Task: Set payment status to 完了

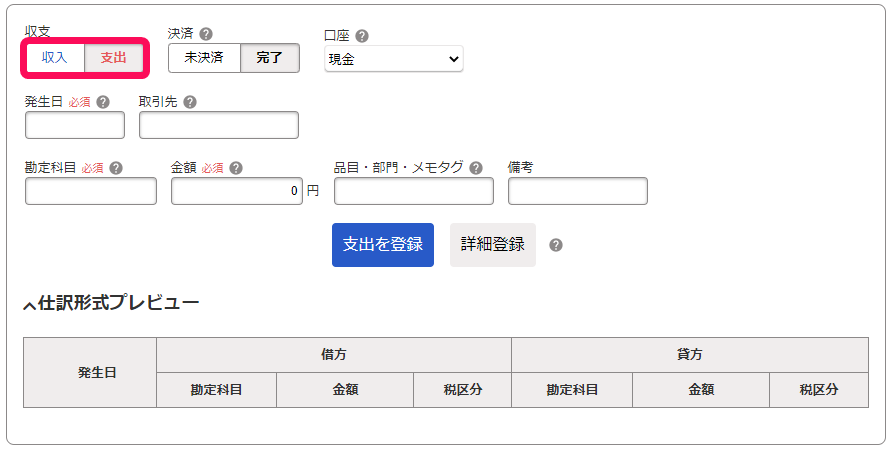Action: pyautogui.click(x=270, y=58)
